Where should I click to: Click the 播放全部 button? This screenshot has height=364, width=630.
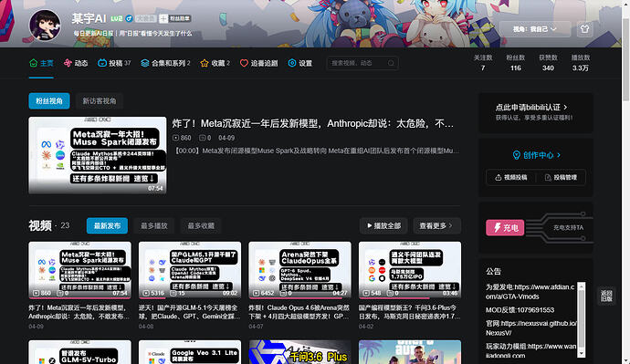click(383, 226)
